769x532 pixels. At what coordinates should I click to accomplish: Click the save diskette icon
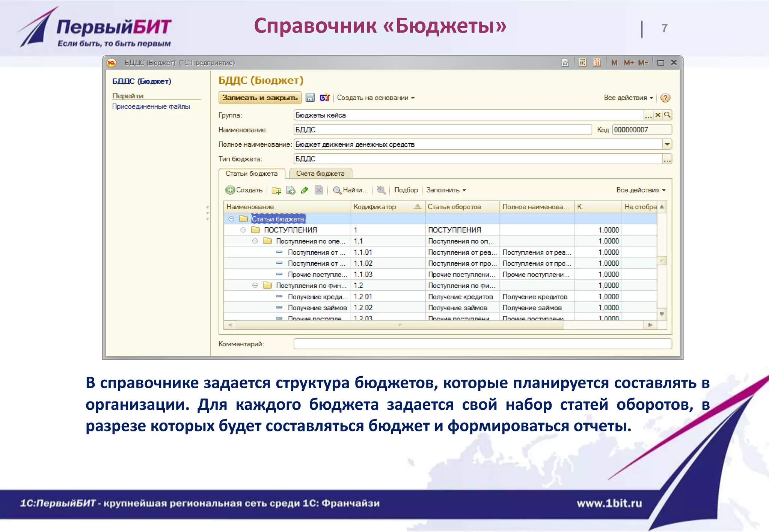click(x=310, y=98)
